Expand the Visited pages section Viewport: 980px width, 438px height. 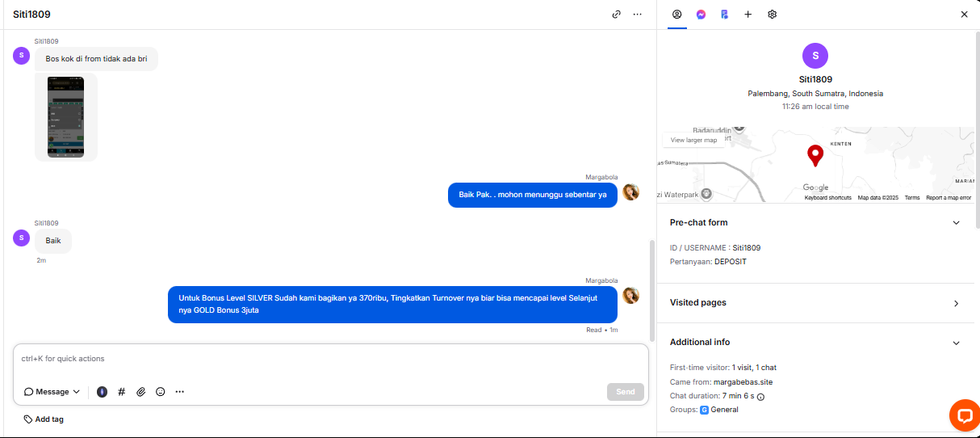956,303
